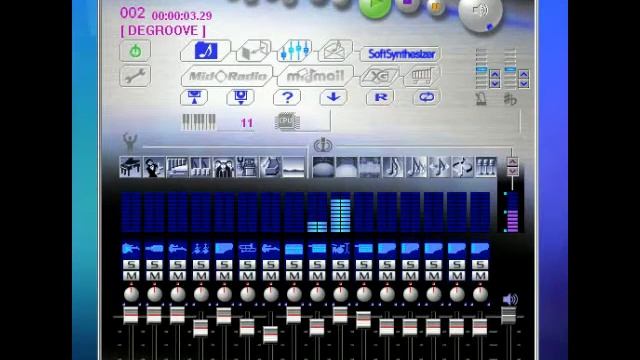Click the channel 10 pan knob
This screenshot has height=360, width=640.
click(x=340, y=294)
